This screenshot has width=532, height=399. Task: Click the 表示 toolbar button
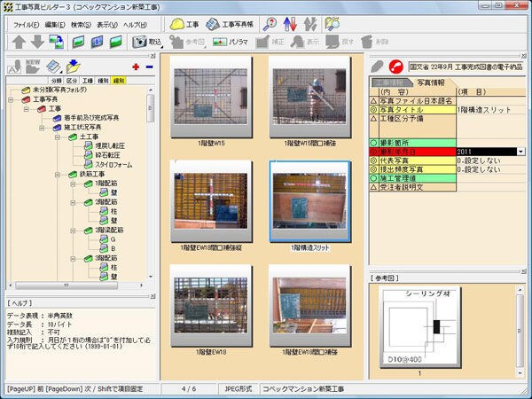[305, 42]
